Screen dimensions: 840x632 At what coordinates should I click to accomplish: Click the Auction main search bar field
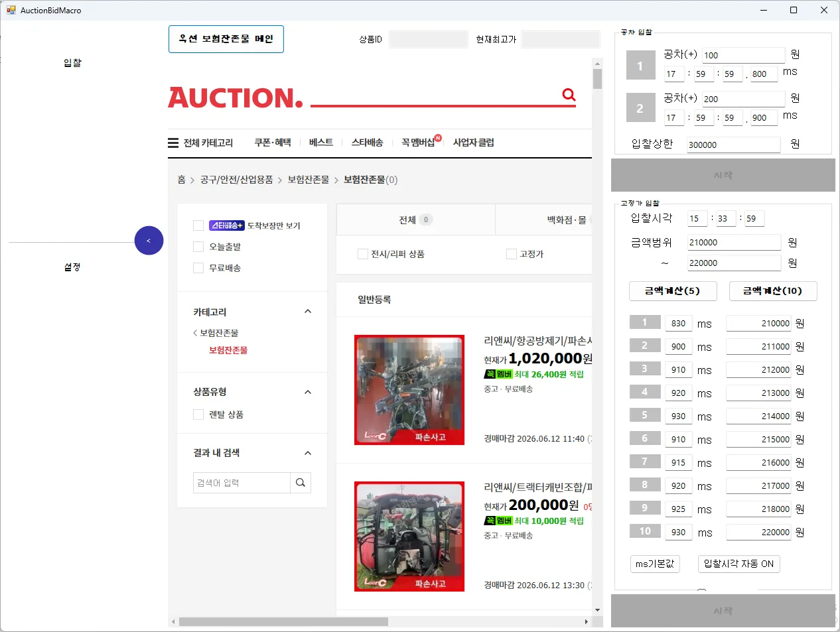(435, 95)
